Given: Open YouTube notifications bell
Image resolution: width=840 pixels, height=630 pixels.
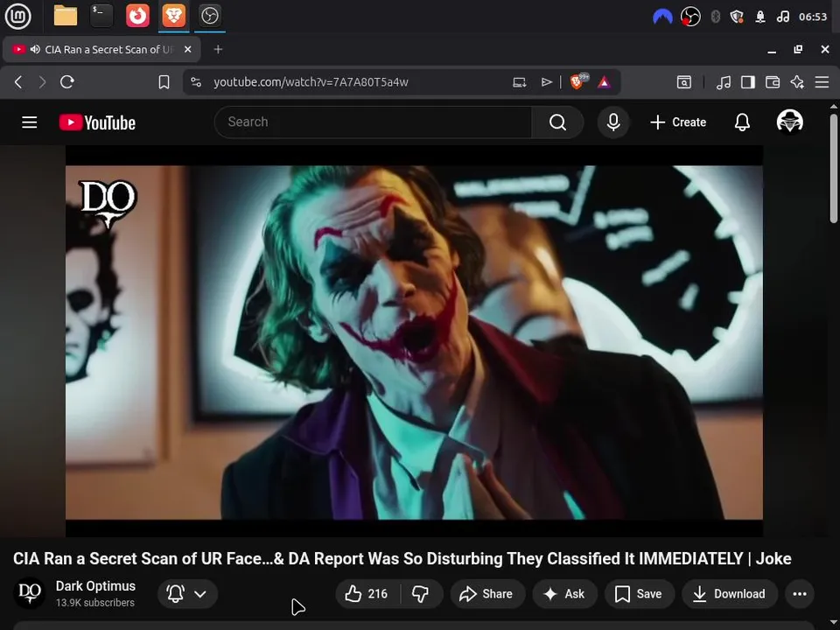Looking at the screenshot, I should [x=742, y=122].
